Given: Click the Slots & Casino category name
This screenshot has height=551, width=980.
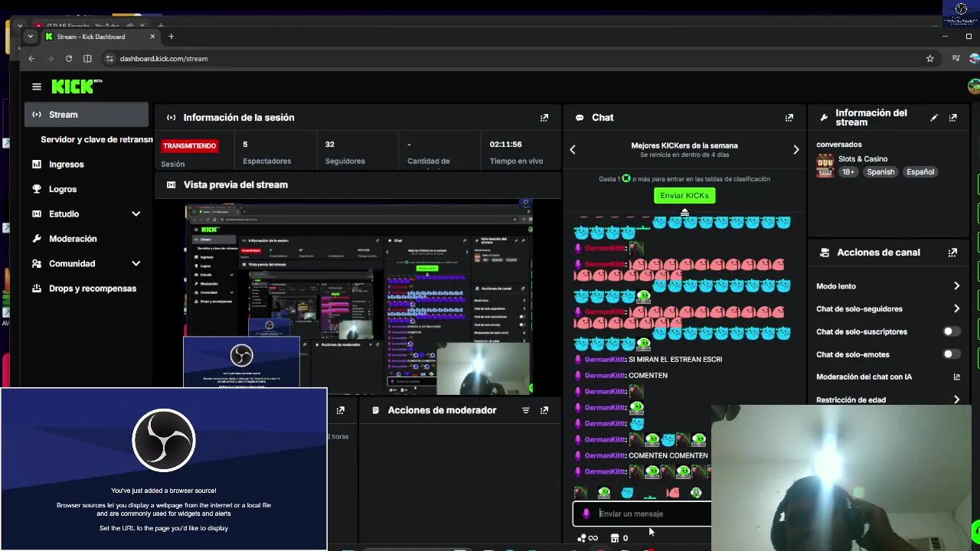Looking at the screenshot, I should point(863,159).
